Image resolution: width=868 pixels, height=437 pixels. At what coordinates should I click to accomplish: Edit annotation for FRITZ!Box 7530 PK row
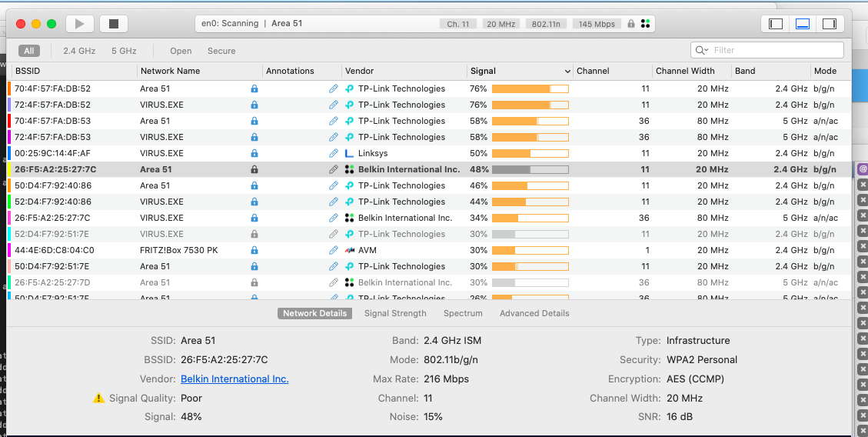[x=333, y=250]
